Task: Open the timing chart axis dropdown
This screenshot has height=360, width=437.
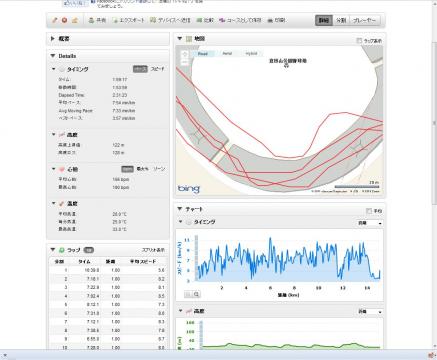Action: point(369,223)
